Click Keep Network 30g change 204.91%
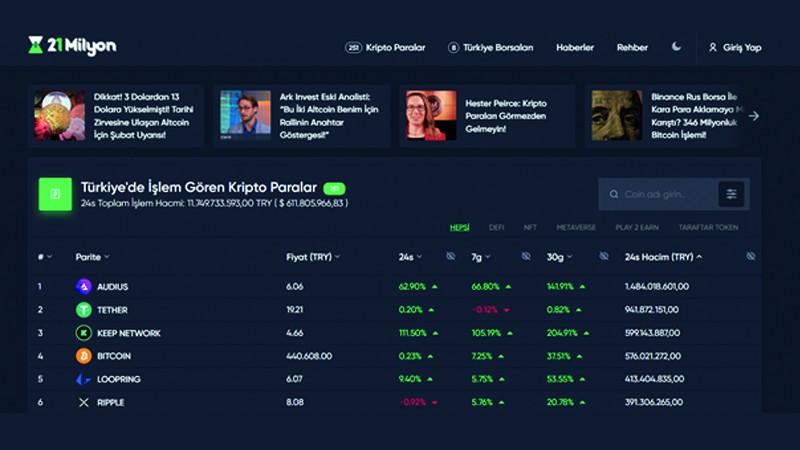This screenshot has width=800, height=450. 562,333
